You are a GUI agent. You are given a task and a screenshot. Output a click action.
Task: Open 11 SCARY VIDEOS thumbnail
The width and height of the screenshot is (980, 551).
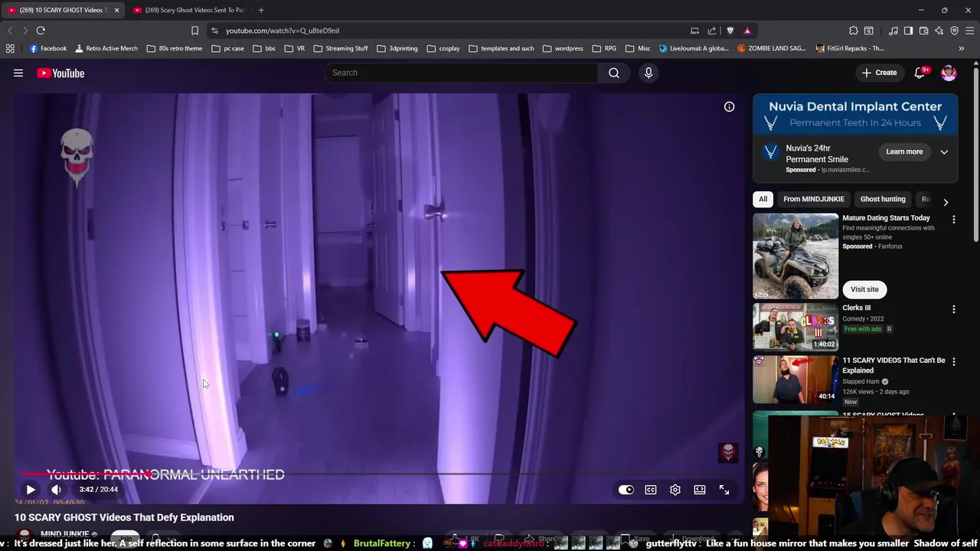[x=795, y=379]
